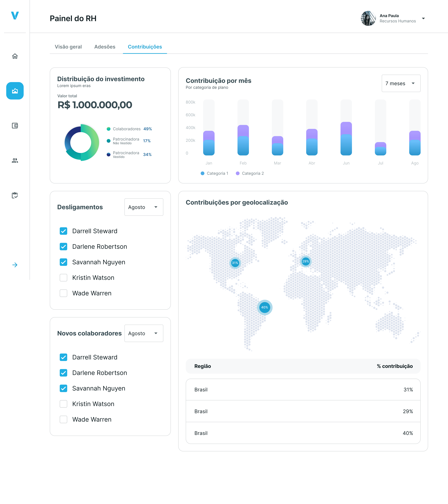This screenshot has width=448, height=504.
Task: Open the clipboard checklist sidebar icon
Action: tap(15, 195)
